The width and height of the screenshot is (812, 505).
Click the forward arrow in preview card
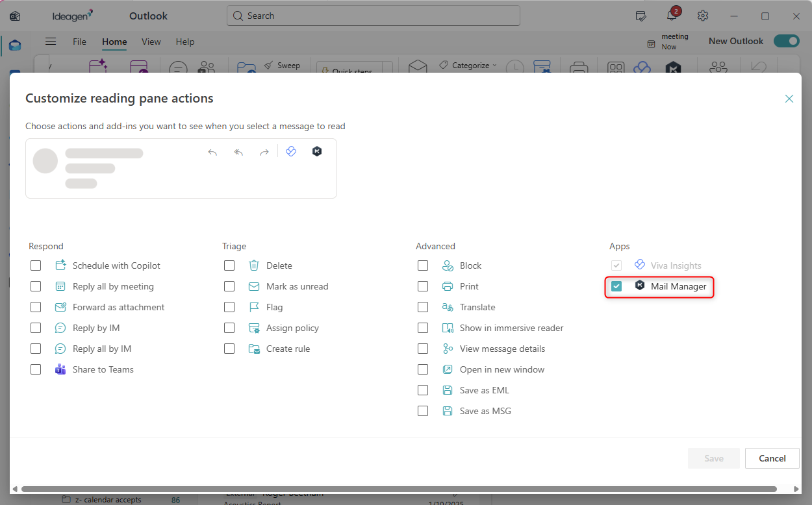pyautogui.click(x=264, y=152)
